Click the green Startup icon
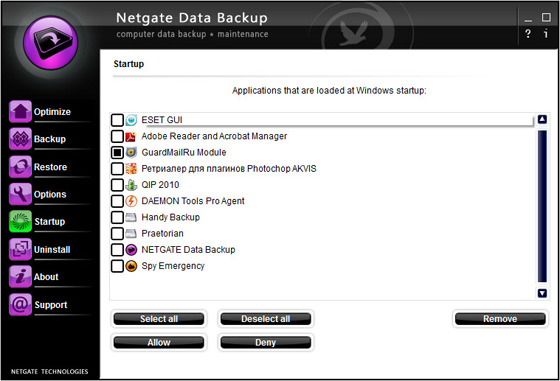 (x=20, y=221)
